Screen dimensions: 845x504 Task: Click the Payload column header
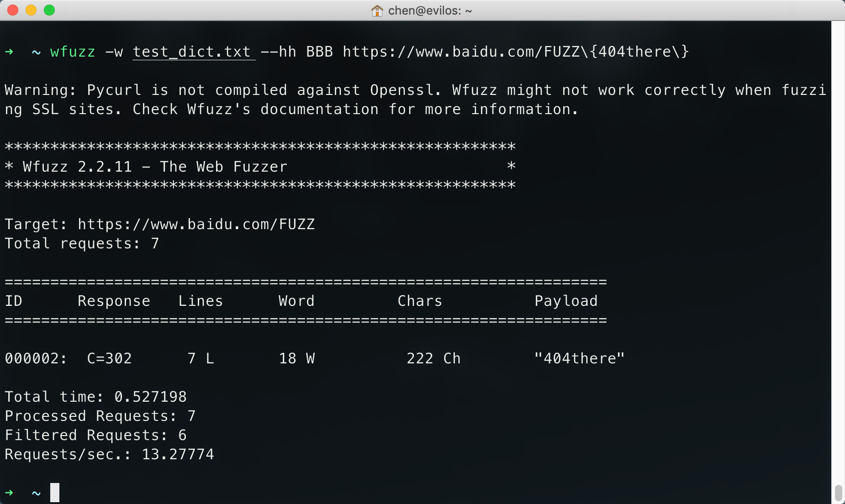point(566,300)
